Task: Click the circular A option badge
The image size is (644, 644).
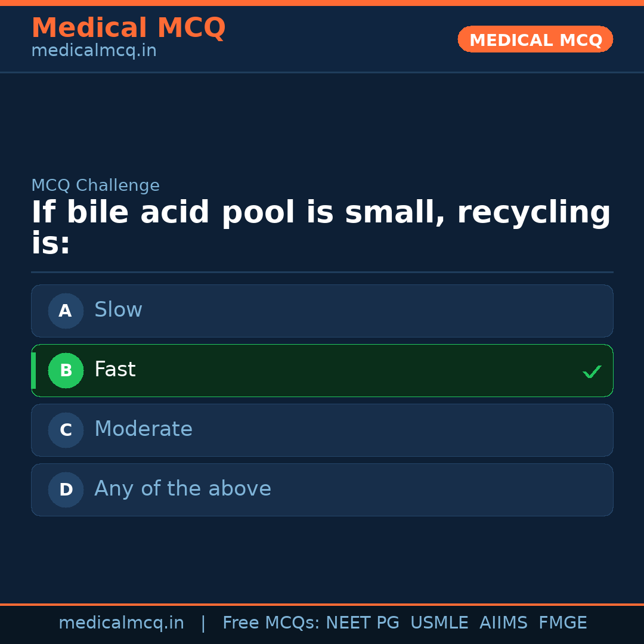Action: click(x=66, y=311)
